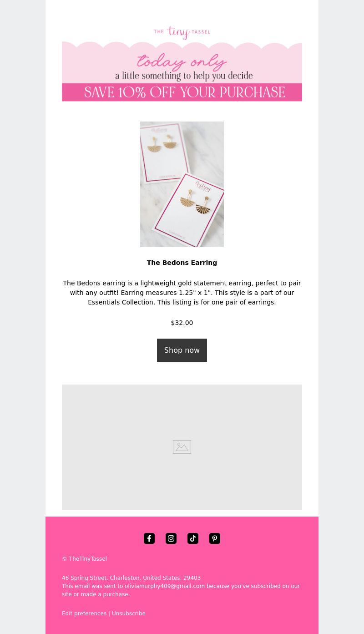Click The Tiny Tassel logo
Screen dimensions: 364x634
click(x=182, y=32)
